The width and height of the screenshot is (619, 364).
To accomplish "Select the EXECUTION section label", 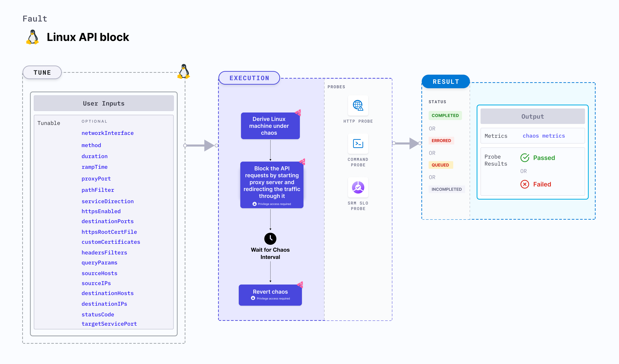I will point(249,78).
